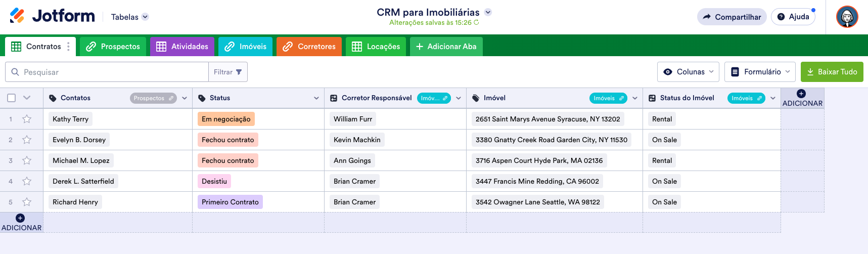Click the plus icon to add row
The height and width of the screenshot is (254, 868).
coord(20,218)
